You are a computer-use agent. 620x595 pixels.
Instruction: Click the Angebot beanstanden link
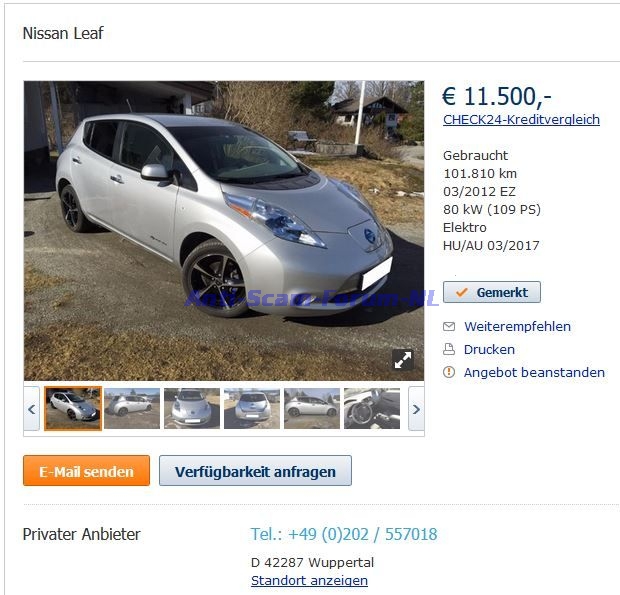click(x=534, y=372)
